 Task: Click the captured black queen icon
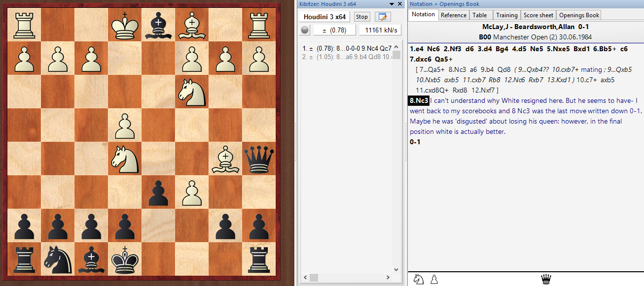(x=546, y=280)
